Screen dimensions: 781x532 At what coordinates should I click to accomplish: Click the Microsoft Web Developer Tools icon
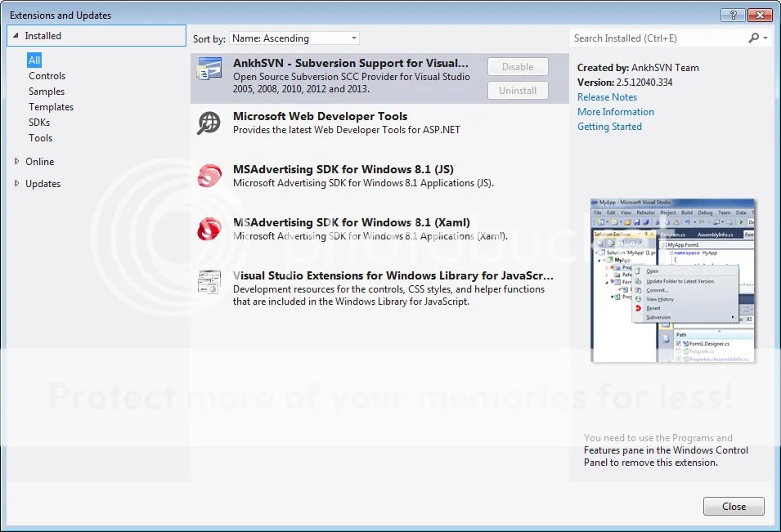pyautogui.click(x=209, y=123)
